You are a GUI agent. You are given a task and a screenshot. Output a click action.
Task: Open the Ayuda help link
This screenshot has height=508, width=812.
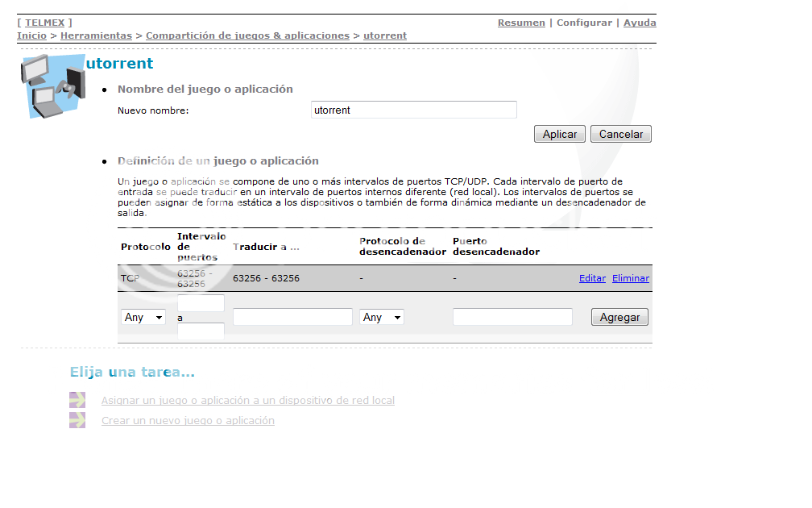coord(640,23)
